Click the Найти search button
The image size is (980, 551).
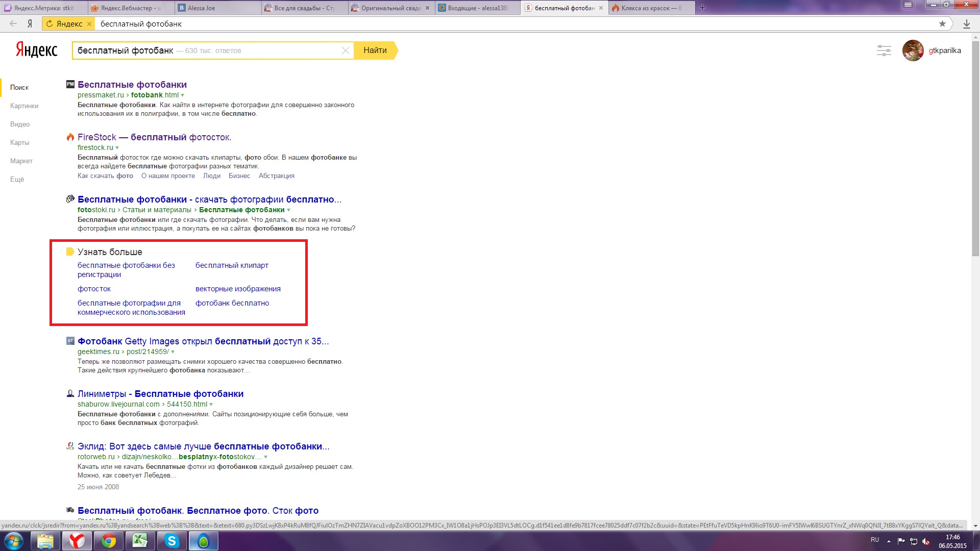click(375, 51)
